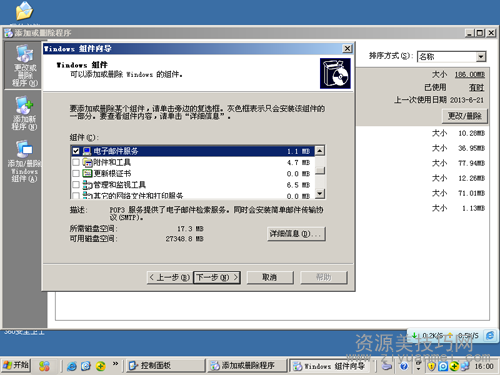Click the 27348.8 MB available space value

pos(184,239)
